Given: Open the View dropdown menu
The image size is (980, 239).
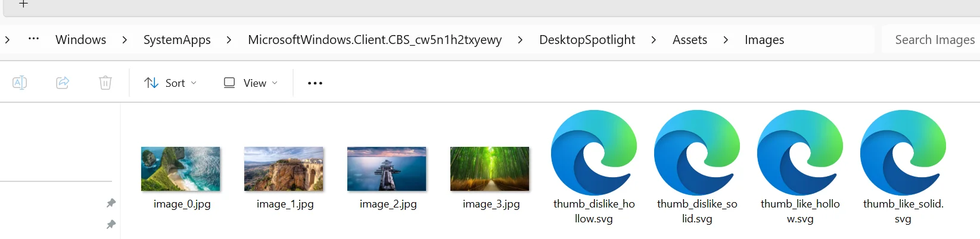Looking at the screenshot, I should 250,83.
